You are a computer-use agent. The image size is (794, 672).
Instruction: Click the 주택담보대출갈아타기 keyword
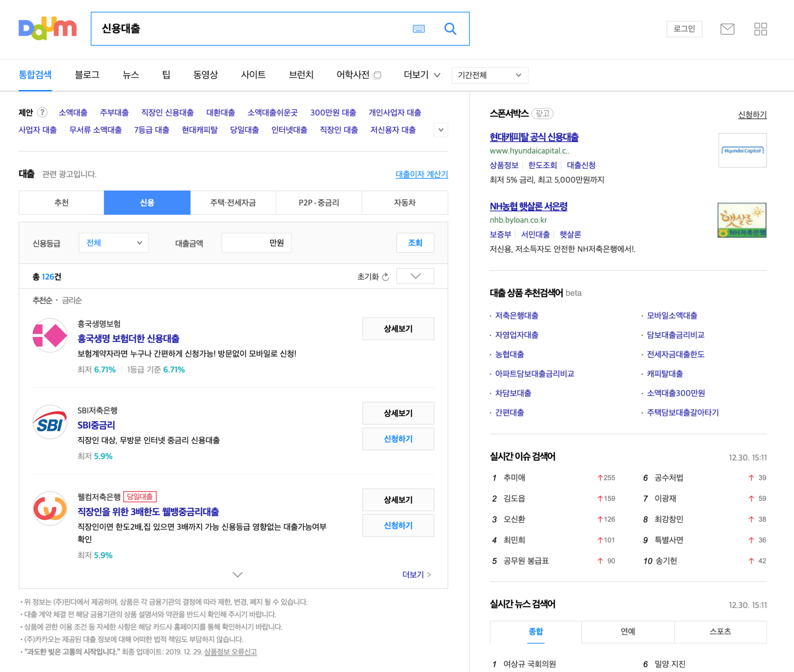point(682,413)
